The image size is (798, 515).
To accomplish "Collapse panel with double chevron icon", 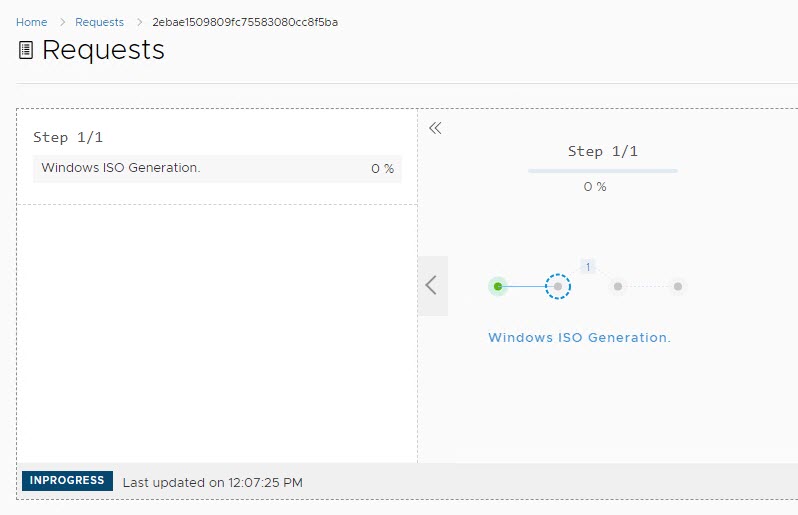I will click(435, 128).
